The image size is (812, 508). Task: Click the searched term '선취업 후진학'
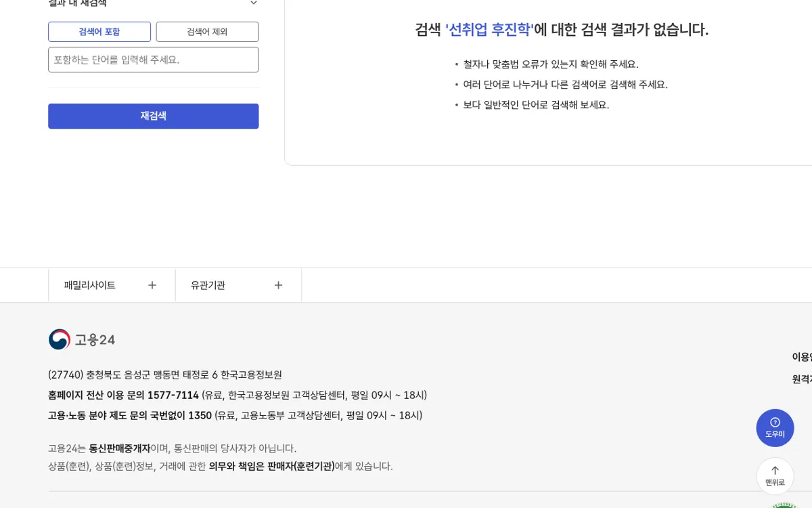[489, 30]
